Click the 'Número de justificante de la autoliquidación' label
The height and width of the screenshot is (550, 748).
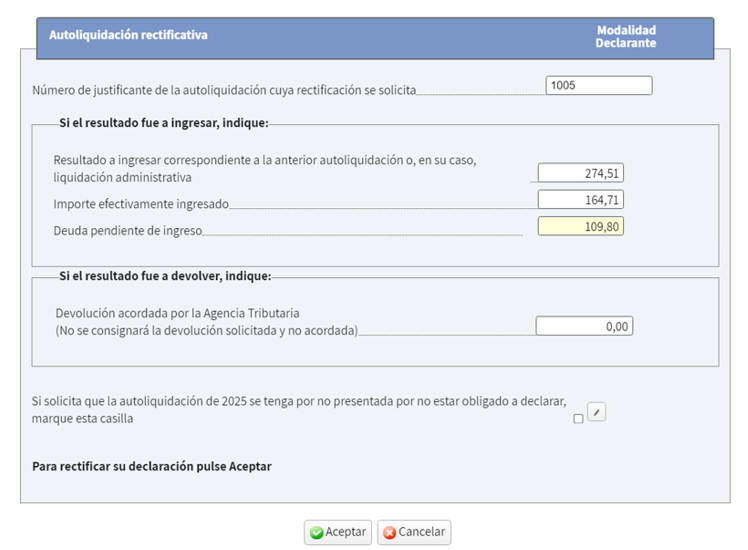pyautogui.click(x=224, y=90)
